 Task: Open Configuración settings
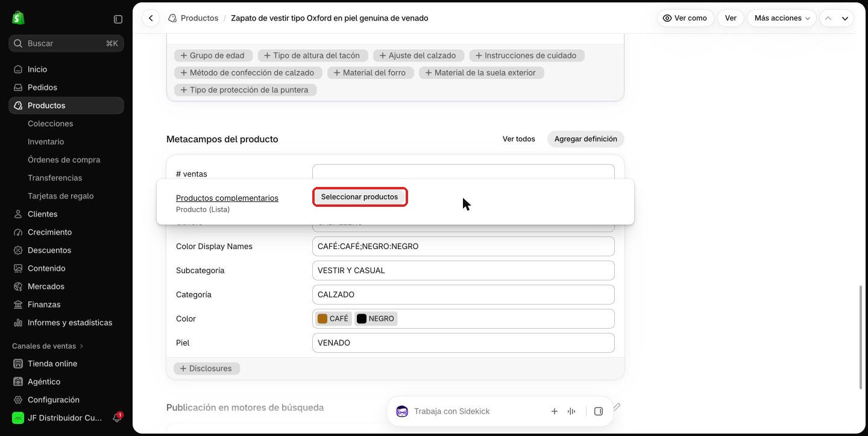tap(66, 400)
